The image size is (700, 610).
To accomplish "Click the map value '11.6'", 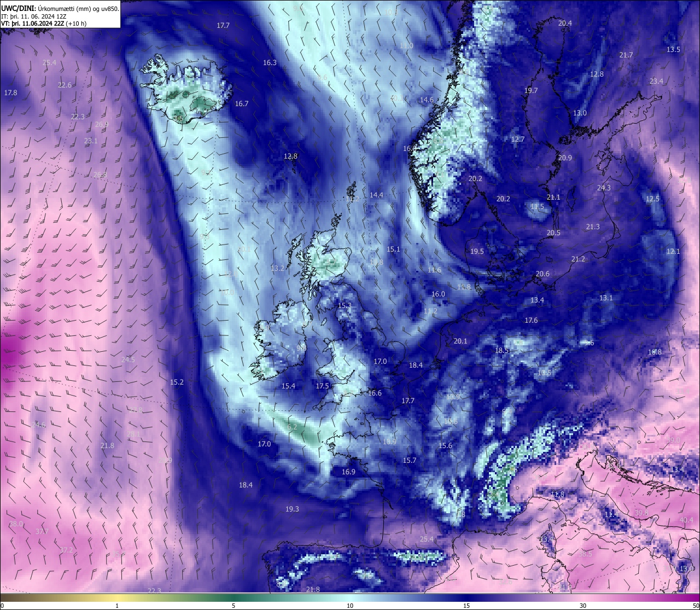I will (x=434, y=270).
